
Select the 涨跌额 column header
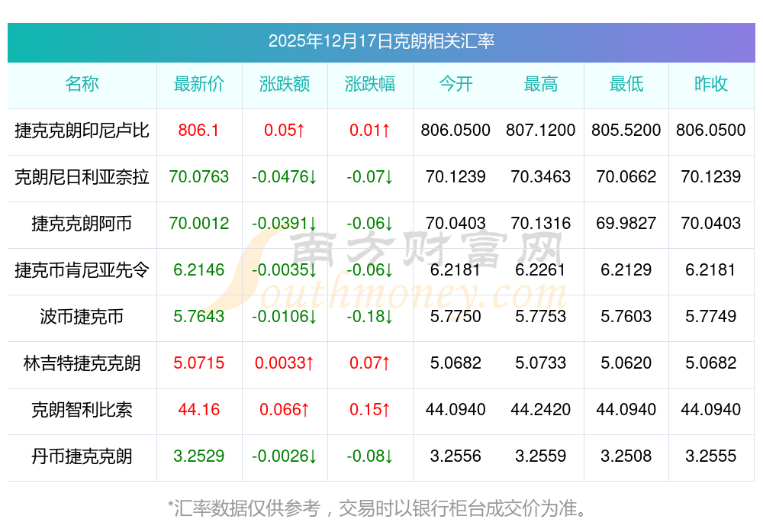click(285, 84)
